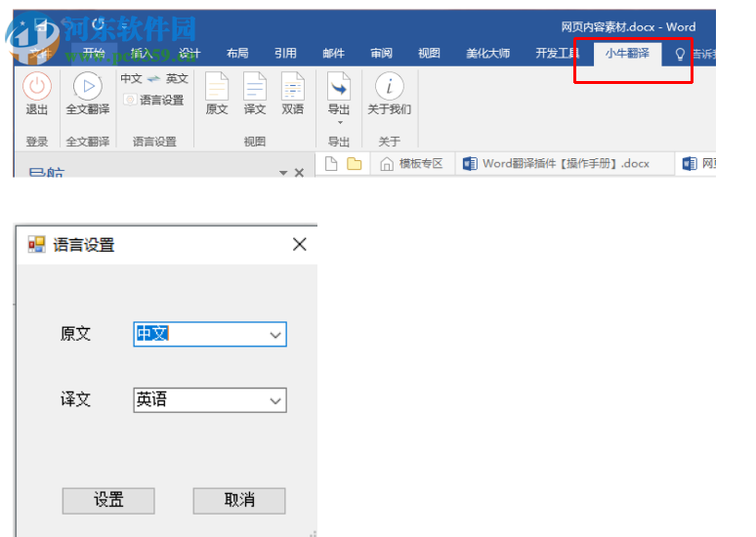Open the 模板专区 home tab
The width and height of the screenshot is (756, 537).
point(412,164)
